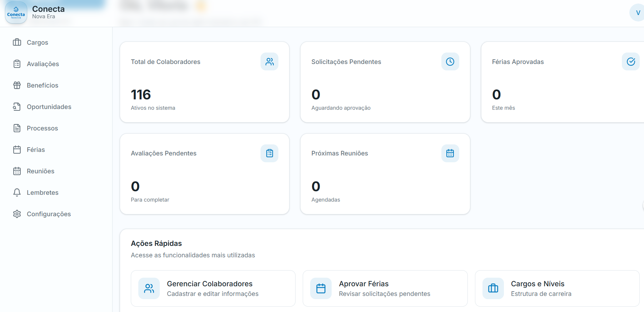
Task: Click the Este mês label
Action: click(x=504, y=108)
